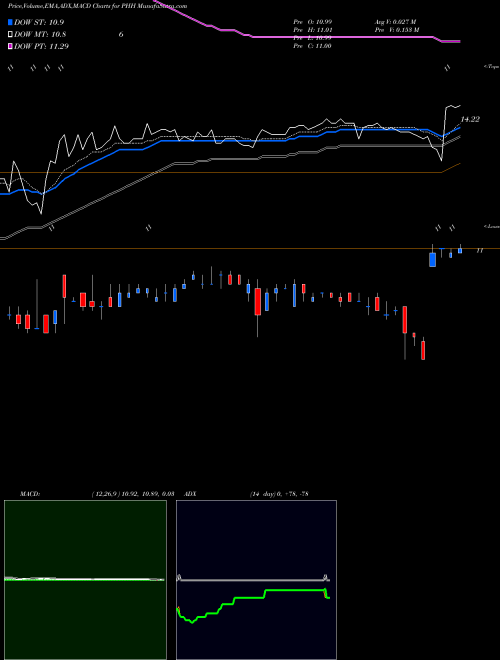Open the ADX indicator chart panel
Screen dimensions: 500x660
[256, 580]
